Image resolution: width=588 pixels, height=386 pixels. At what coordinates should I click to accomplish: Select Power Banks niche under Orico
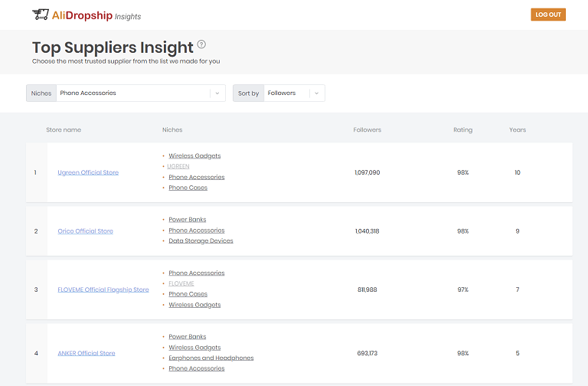pyautogui.click(x=187, y=220)
